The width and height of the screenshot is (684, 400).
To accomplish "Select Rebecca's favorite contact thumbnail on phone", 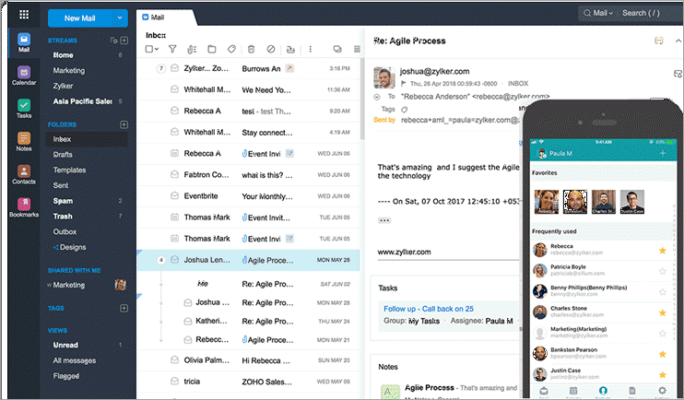I will pos(547,202).
